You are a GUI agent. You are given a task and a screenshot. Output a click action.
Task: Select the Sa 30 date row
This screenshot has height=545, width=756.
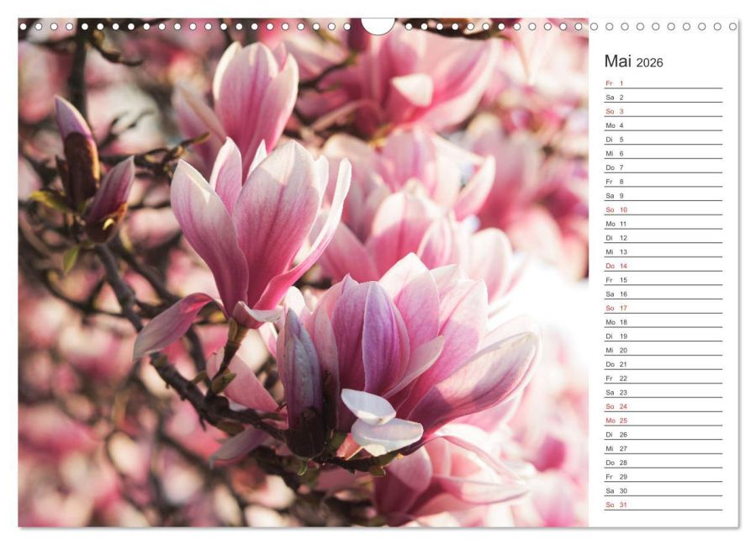coord(663,490)
